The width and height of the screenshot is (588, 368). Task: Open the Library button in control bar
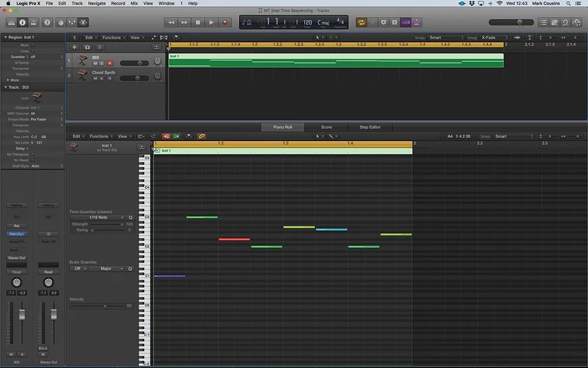[x=12, y=22]
